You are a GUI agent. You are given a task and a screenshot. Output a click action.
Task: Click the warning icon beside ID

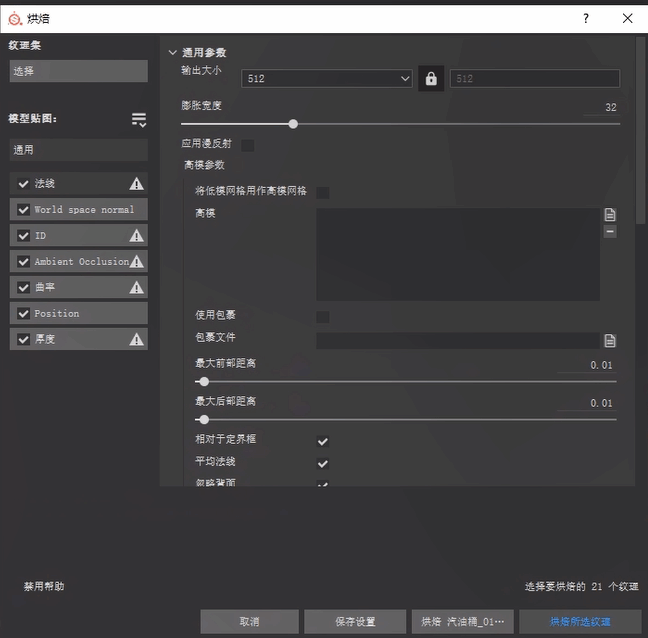[x=136, y=236]
